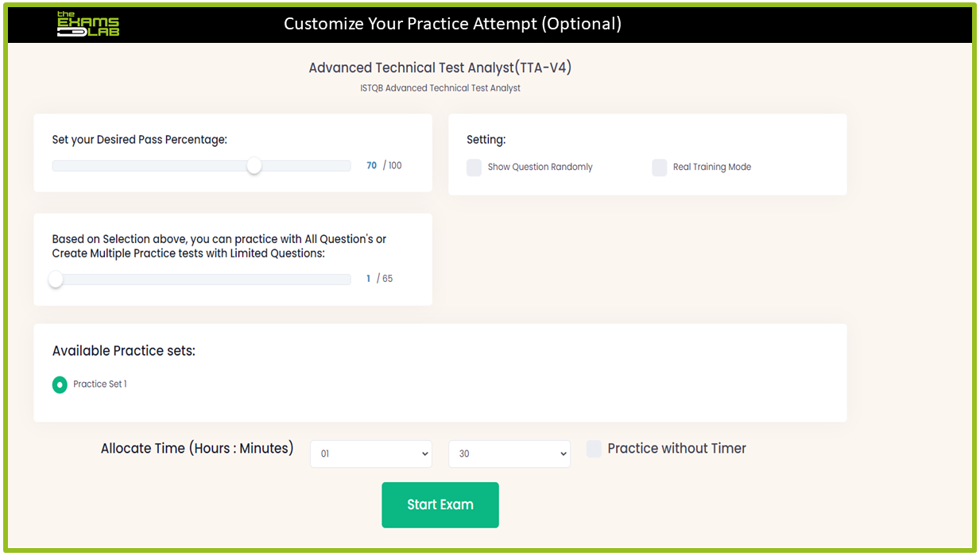Open the hours dropdown showing 01
Image resolution: width=980 pixels, height=556 pixels.
tap(370, 454)
